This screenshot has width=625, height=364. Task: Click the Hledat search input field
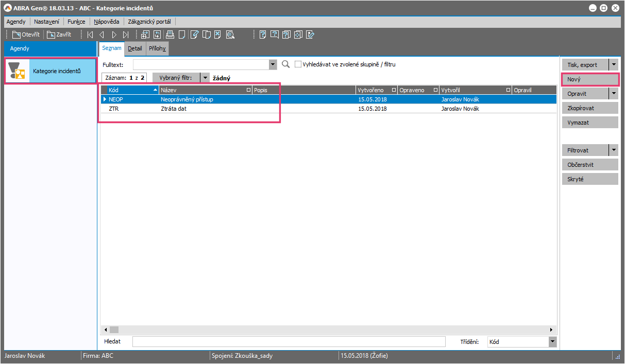tap(289, 341)
